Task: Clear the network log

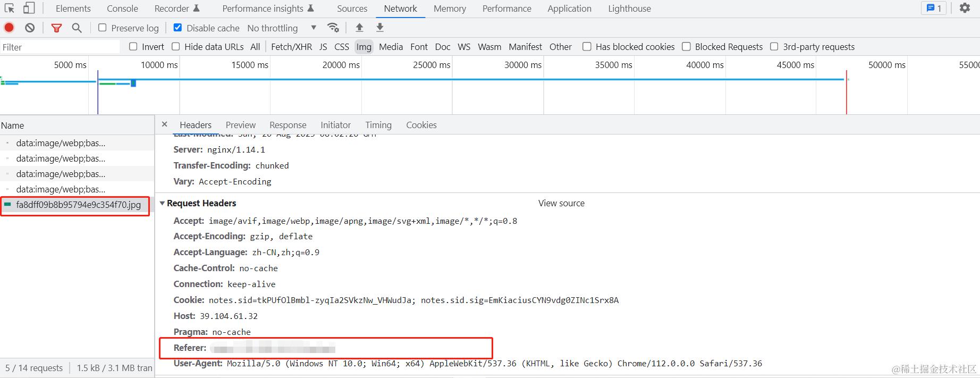Action: pos(30,28)
